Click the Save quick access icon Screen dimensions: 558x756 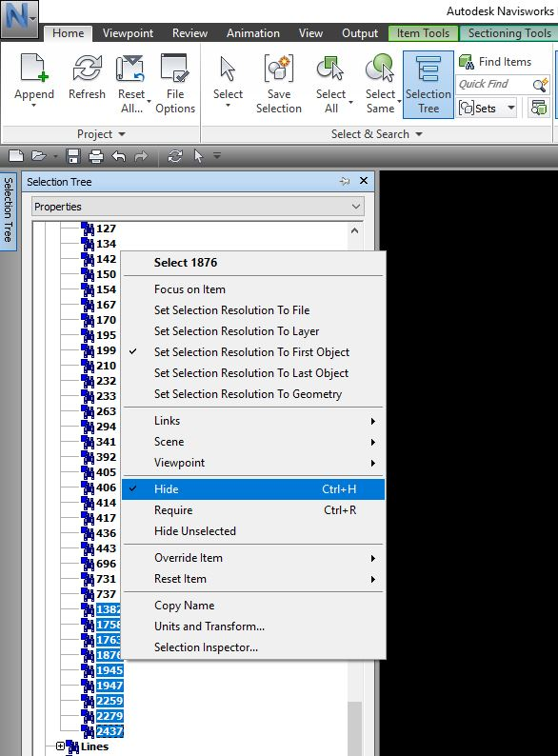click(x=73, y=156)
